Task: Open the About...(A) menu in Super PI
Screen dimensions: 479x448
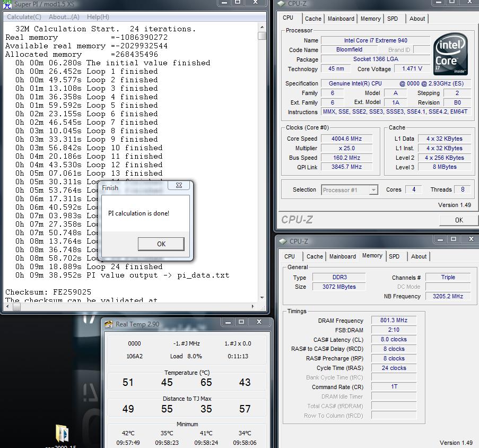Action: [64, 17]
